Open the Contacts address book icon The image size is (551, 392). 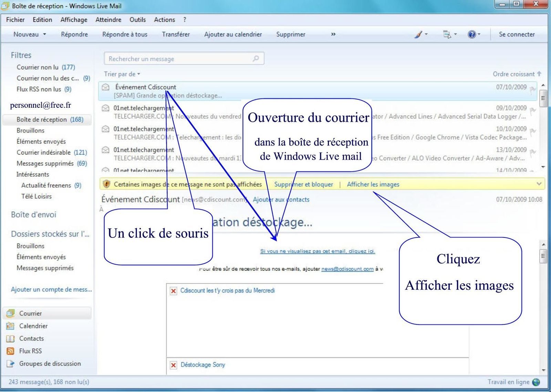point(11,339)
